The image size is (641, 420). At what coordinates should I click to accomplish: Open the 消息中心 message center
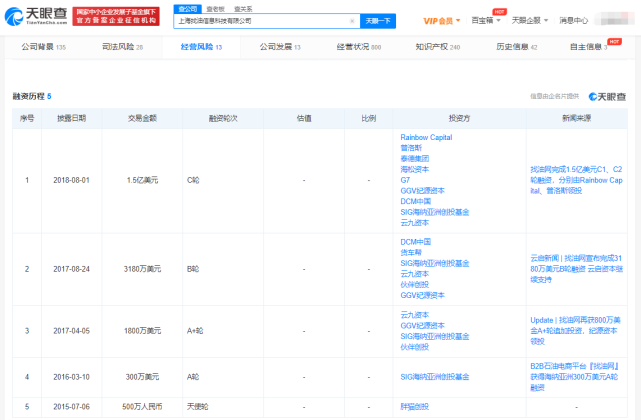574,20
